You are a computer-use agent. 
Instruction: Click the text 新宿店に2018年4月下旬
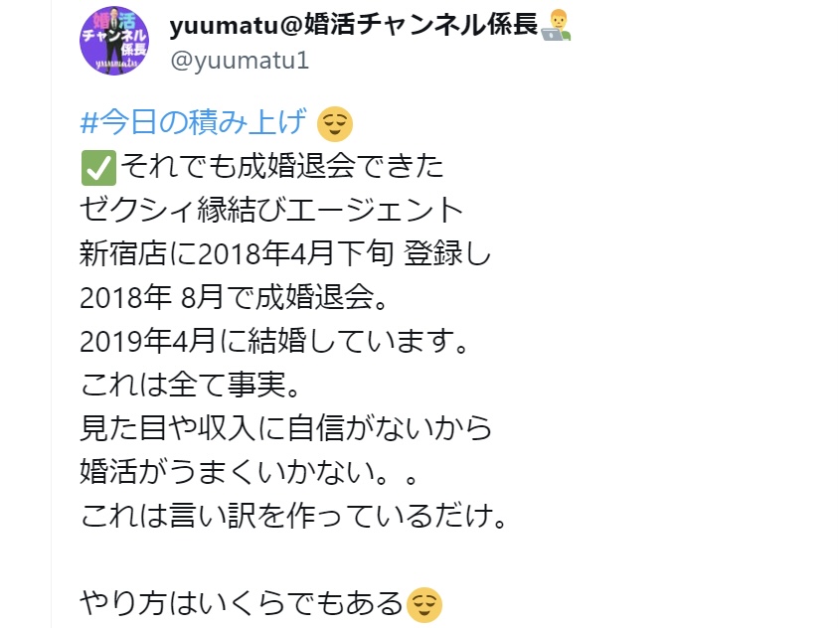[x=237, y=253]
